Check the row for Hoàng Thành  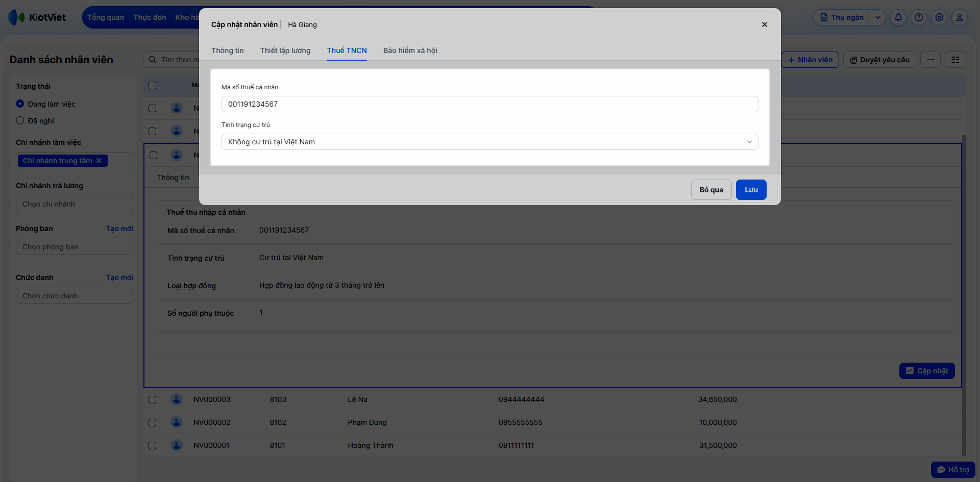(152, 445)
